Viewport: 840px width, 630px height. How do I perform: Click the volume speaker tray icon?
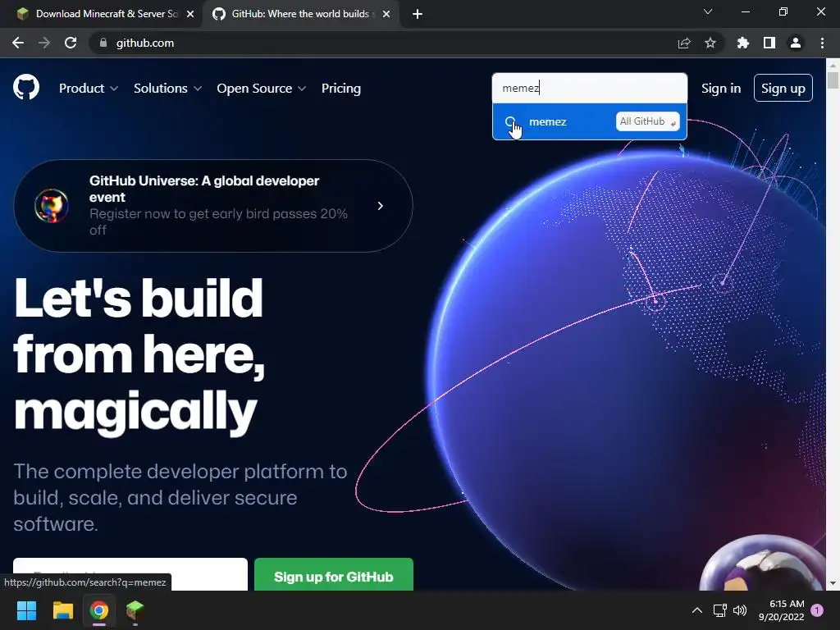740,610
